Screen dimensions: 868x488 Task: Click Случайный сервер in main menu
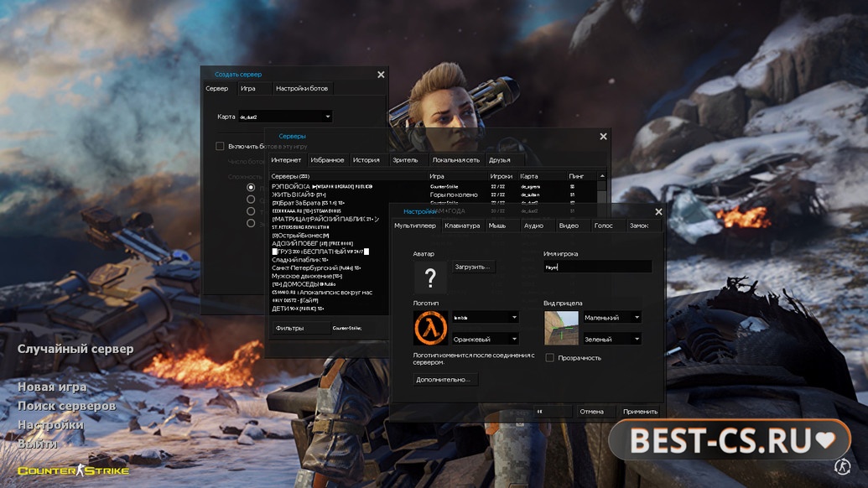click(x=75, y=349)
